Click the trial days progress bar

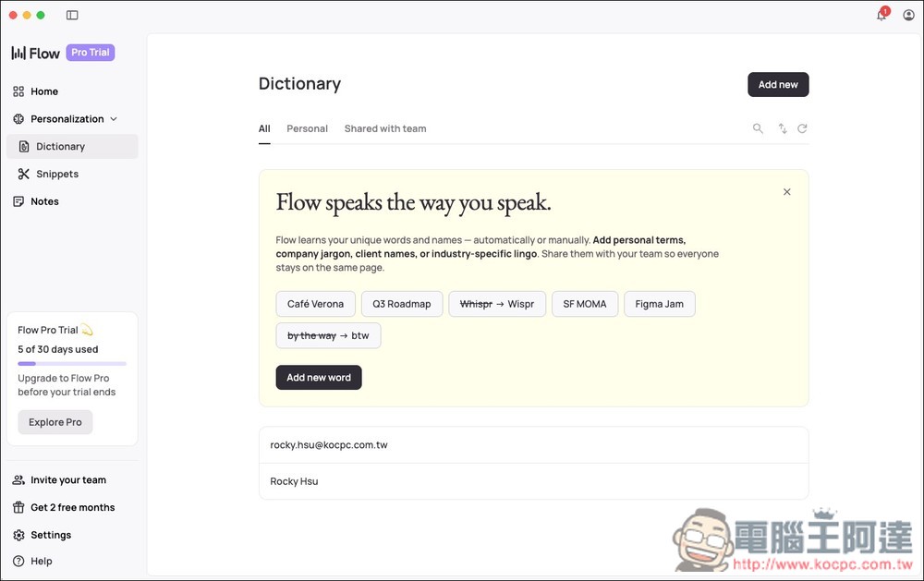click(72, 364)
